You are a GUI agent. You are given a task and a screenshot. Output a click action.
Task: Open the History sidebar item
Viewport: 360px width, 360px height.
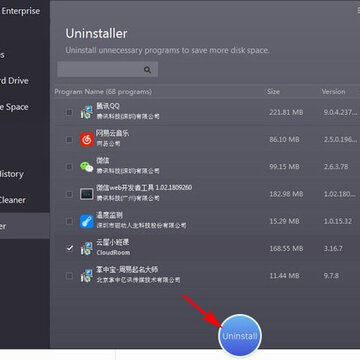(12, 174)
